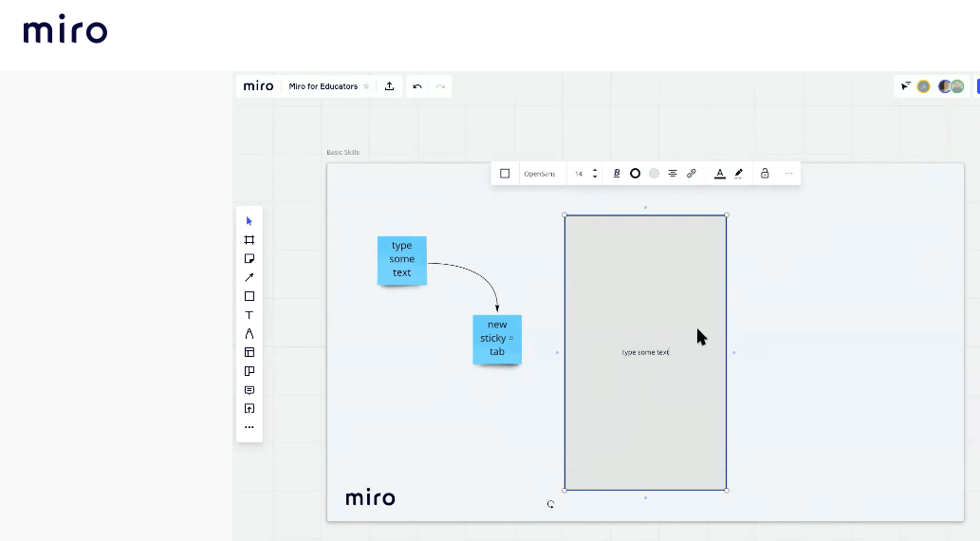Open the Templates tool
The width and height of the screenshot is (980, 541).
pos(250,353)
